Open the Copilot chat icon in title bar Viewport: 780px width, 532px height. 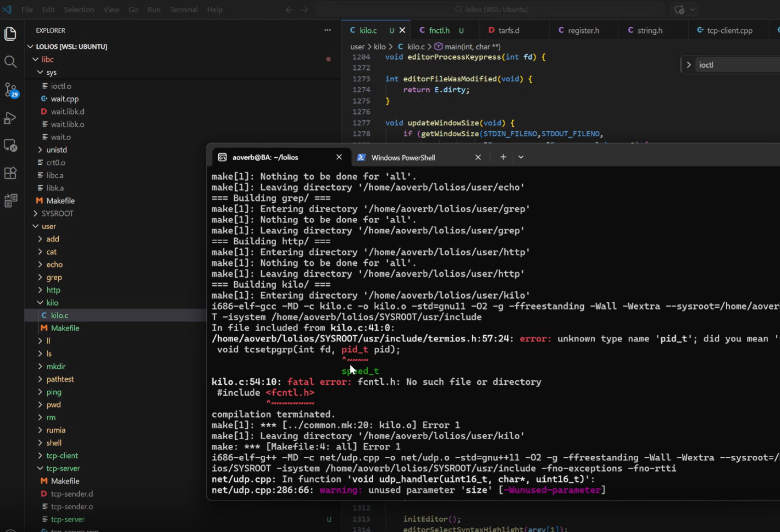tap(680, 10)
